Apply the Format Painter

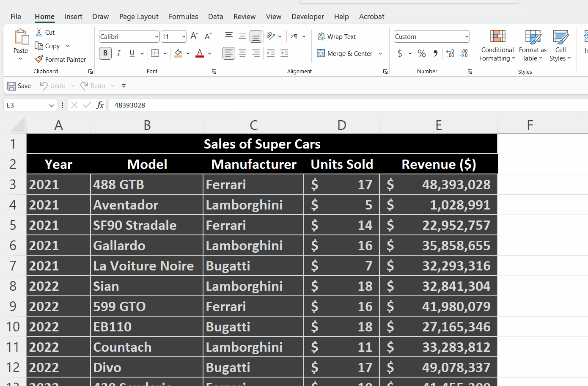click(60, 59)
